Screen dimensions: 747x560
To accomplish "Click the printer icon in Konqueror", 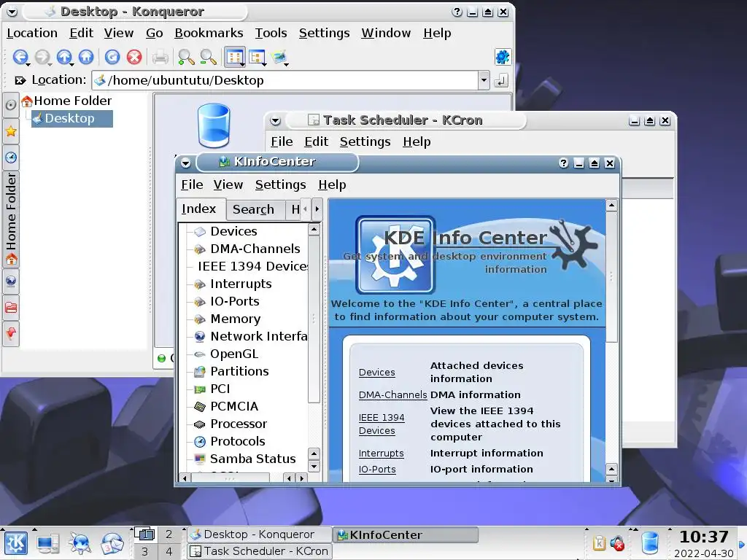I will (160, 58).
